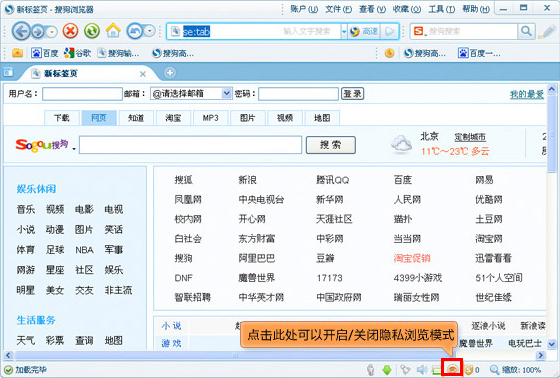The height and width of the screenshot is (378, 560).
Task: Open the 淘宝促销 red link
Action: (412, 258)
